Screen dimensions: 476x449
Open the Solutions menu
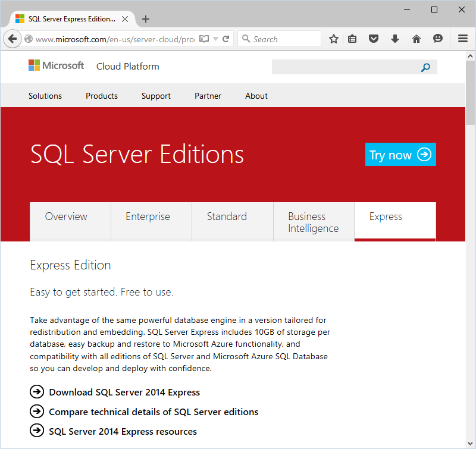45,96
